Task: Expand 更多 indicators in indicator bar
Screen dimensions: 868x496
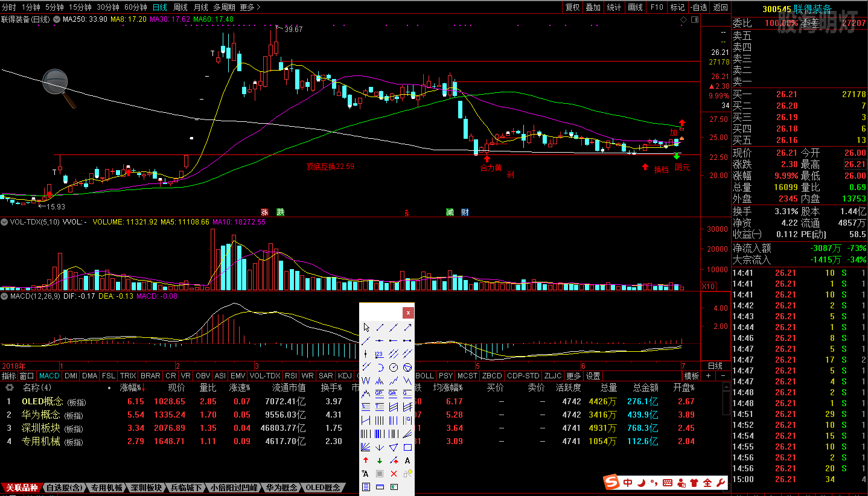Action: [573, 376]
